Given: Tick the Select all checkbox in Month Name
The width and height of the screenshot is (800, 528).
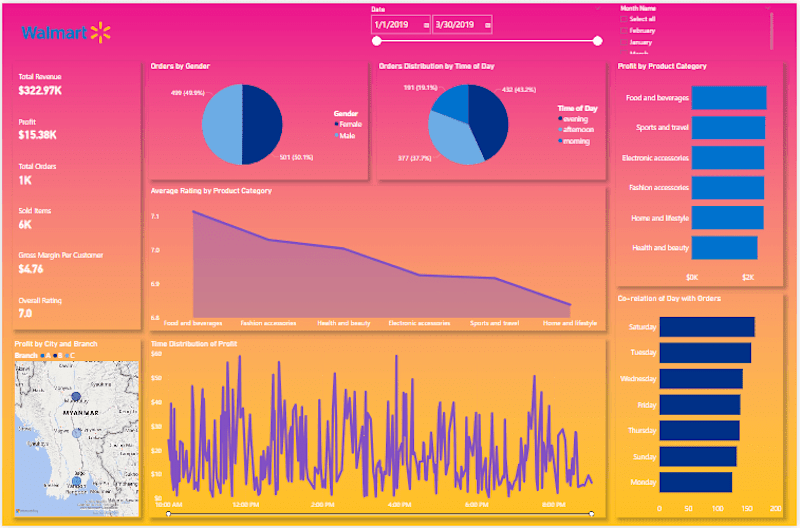Looking at the screenshot, I should (x=623, y=19).
